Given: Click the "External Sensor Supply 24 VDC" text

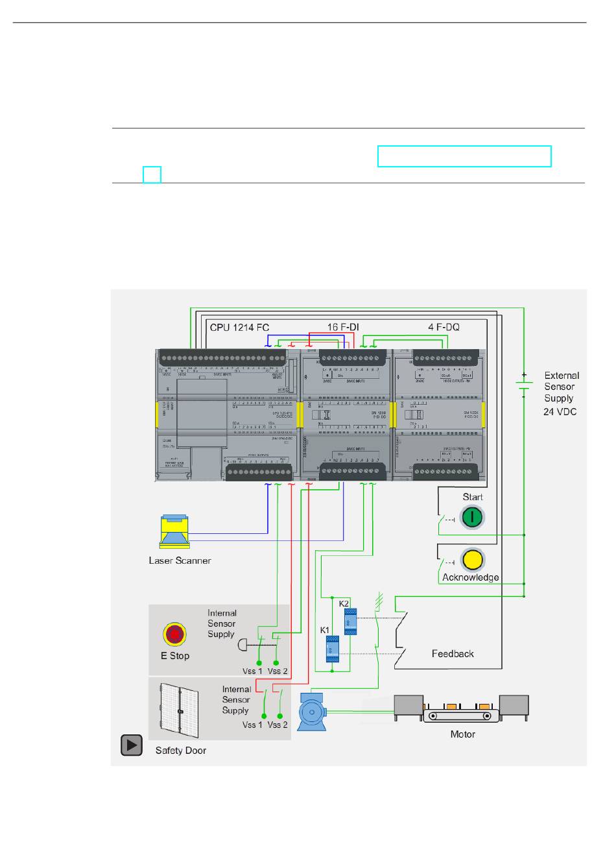Looking at the screenshot, I should tap(561, 393).
